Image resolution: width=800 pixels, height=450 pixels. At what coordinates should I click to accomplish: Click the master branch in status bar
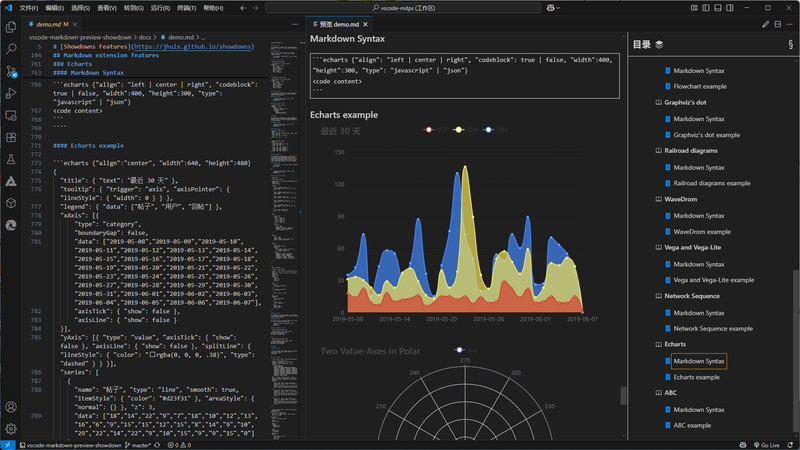pyautogui.click(x=138, y=445)
